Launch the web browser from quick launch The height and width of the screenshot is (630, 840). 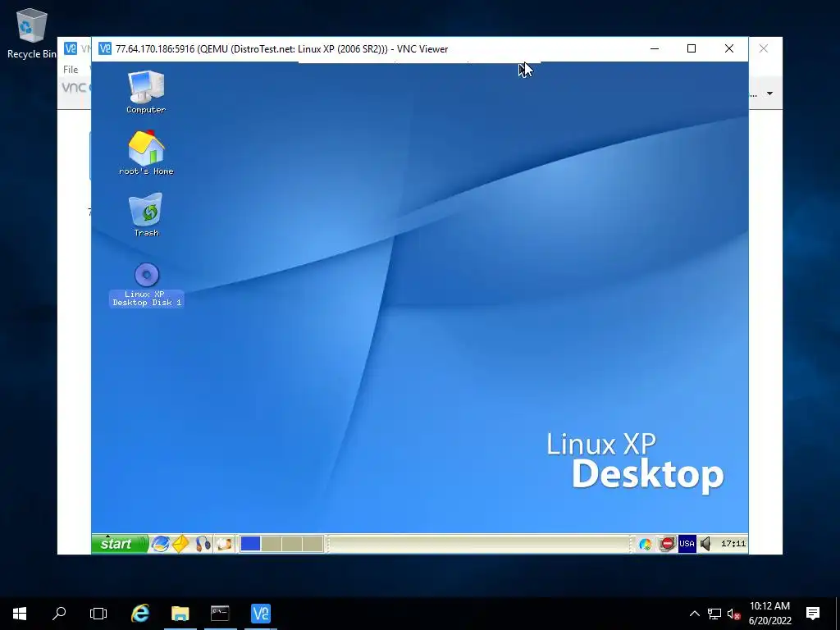point(160,544)
